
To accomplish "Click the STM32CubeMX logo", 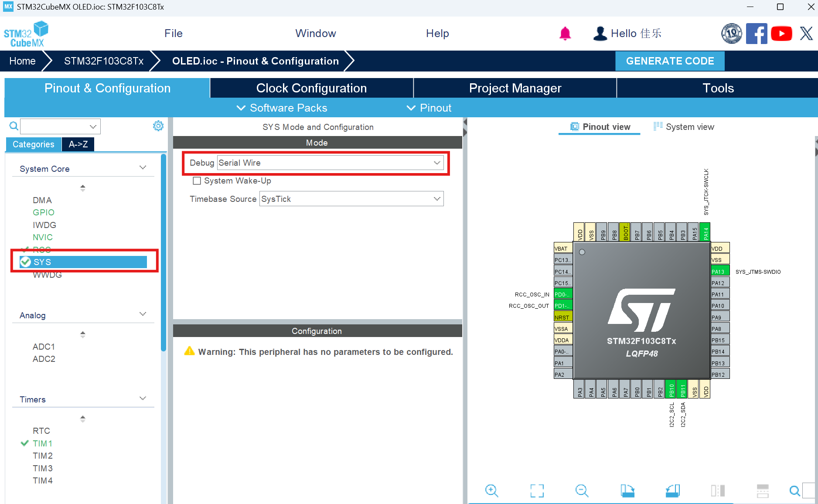I will pyautogui.click(x=26, y=34).
